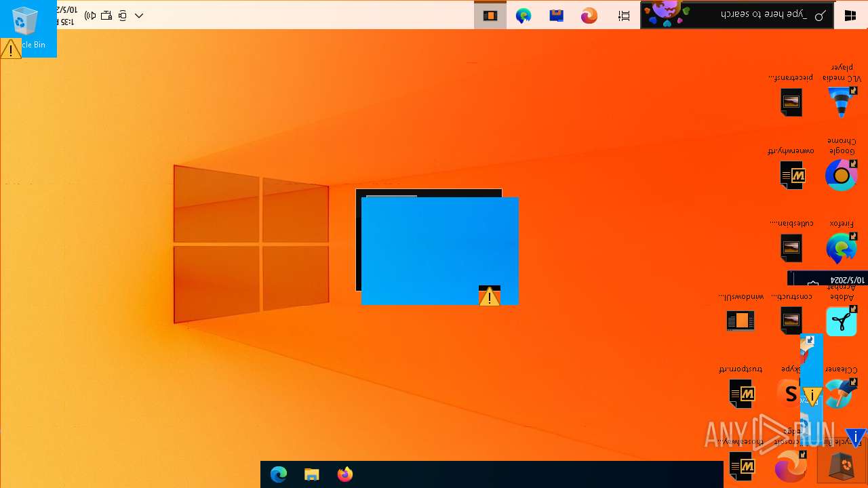Open Task View from the flipped taskbar
This screenshot has height=488, width=868.
(x=624, y=16)
